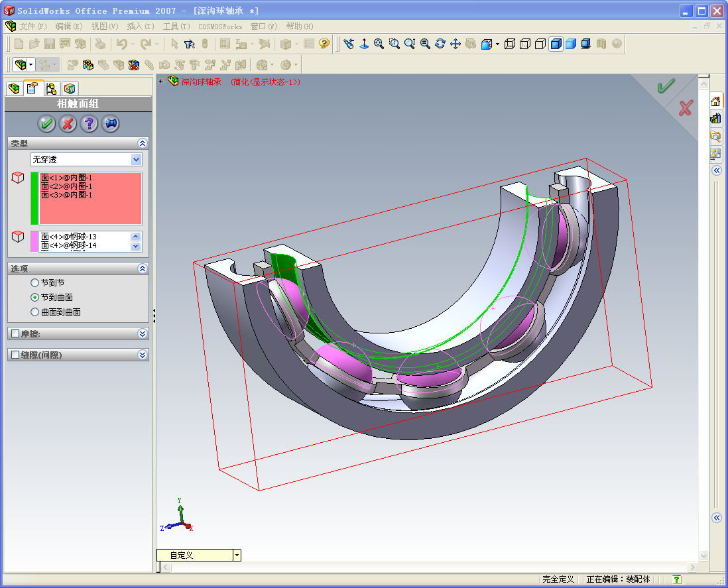728x588 pixels.
Task: Enable the 摩擦 checkbox
Action: tap(15, 333)
